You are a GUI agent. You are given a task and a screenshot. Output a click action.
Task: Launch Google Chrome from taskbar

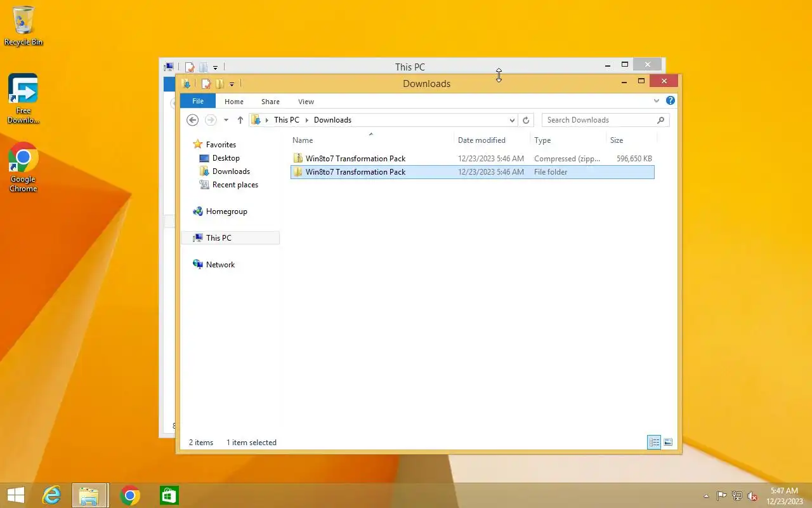(130, 495)
